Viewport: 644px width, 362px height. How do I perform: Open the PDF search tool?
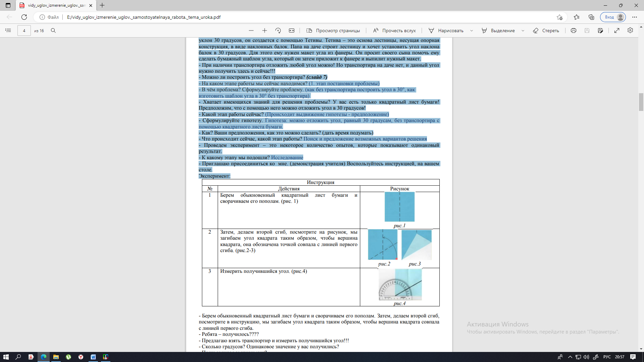click(53, 31)
